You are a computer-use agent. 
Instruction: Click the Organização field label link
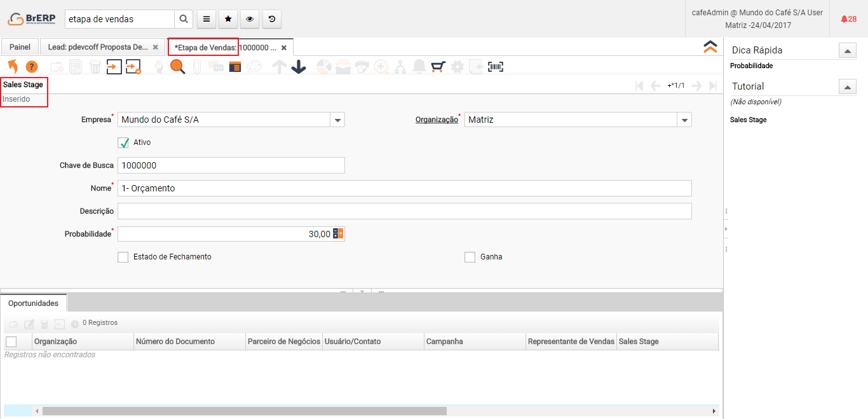click(x=437, y=120)
